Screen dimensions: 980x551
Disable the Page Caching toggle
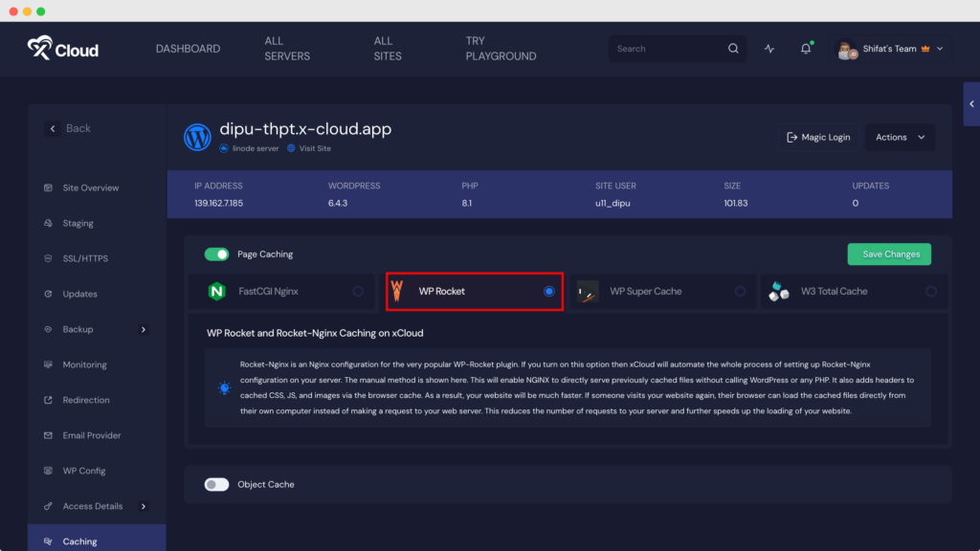click(x=217, y=254)
